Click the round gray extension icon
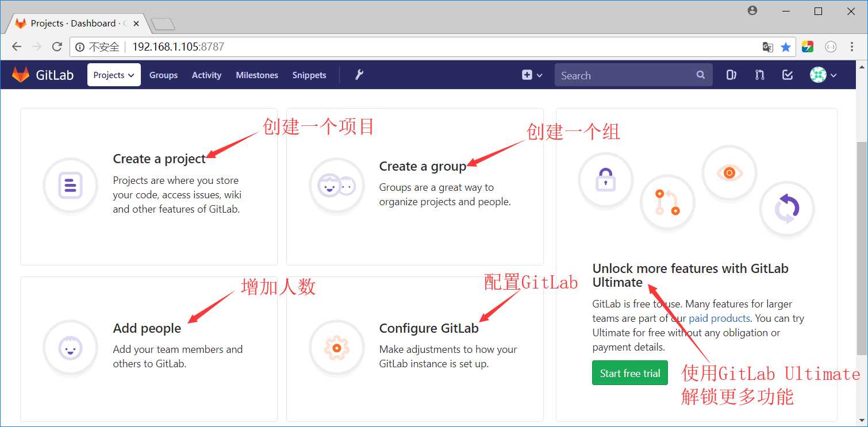The height and width of the screenshot is (427, 868). click(831, 47)
